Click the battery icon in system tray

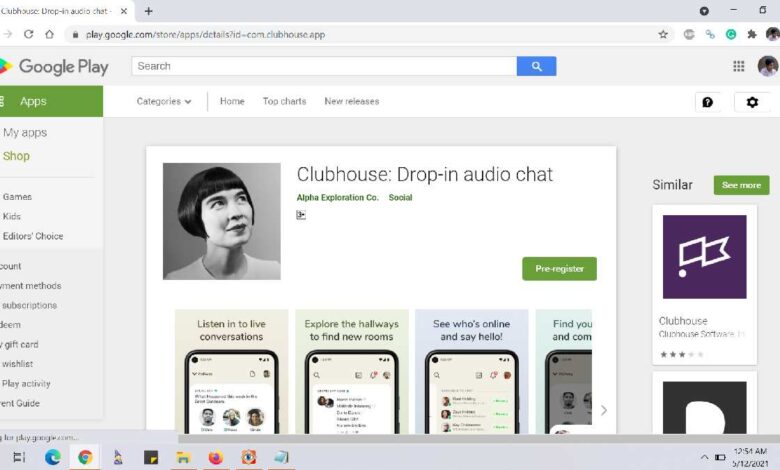point(720,457)
